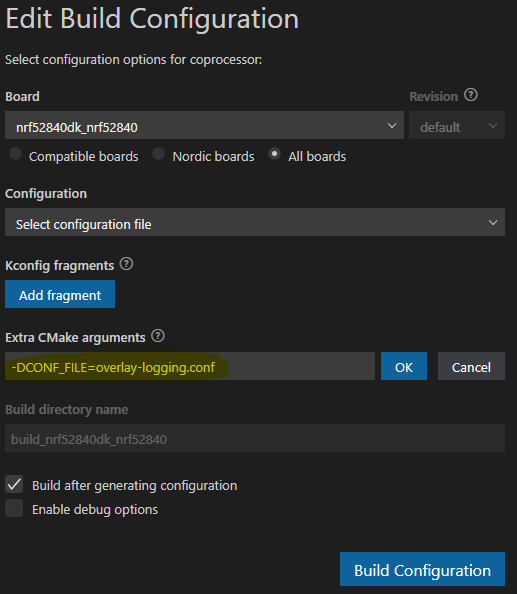The height and width of the screenshot is (594, 517).
Task: Open help icon beside Kconfig fragments
Action: coord(127,264)
